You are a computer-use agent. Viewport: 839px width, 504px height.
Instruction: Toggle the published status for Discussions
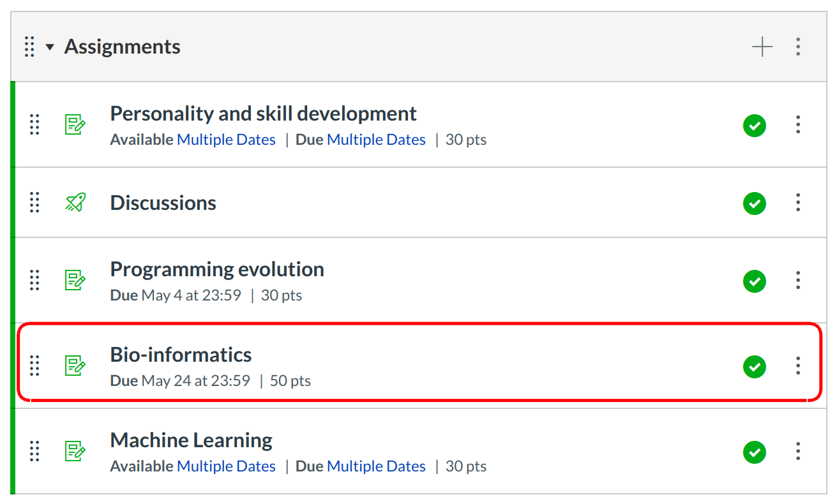pyautogui.click(x=754, y=204)
